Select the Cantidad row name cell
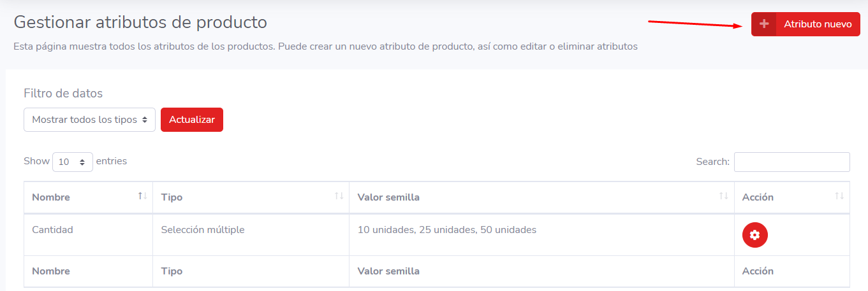Viewport: 868px width, 291px height. pos(52,230)
